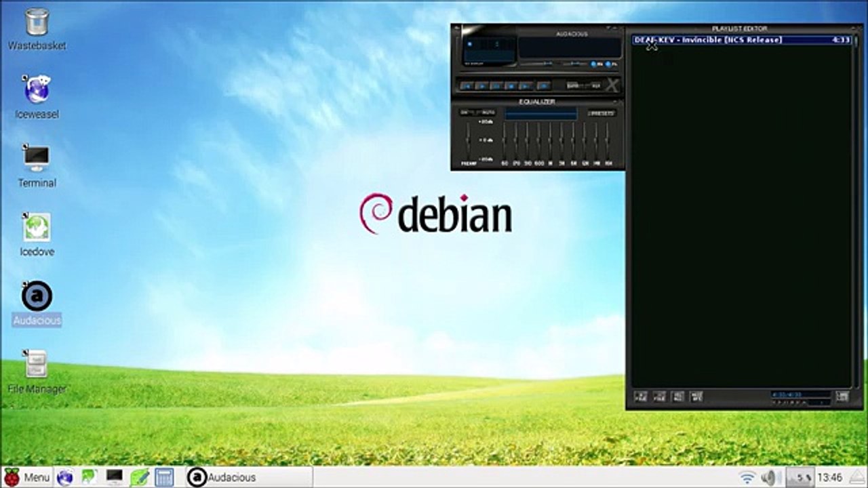Open the equalizer PRESETS menu
Viewport: 868px width, 488px height.
point(601,113)
